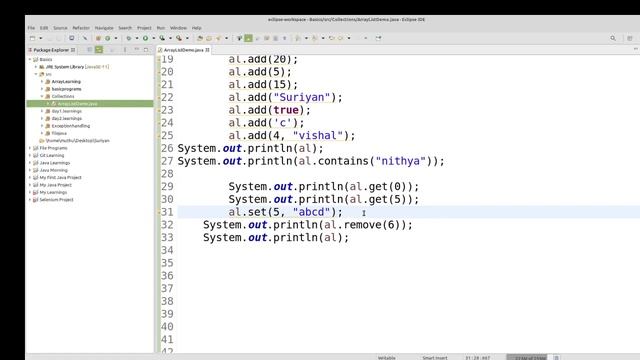The width and height of the screenshot is (640, 360).
Task: Select the Java Morning project
Action: pos(53,170)
